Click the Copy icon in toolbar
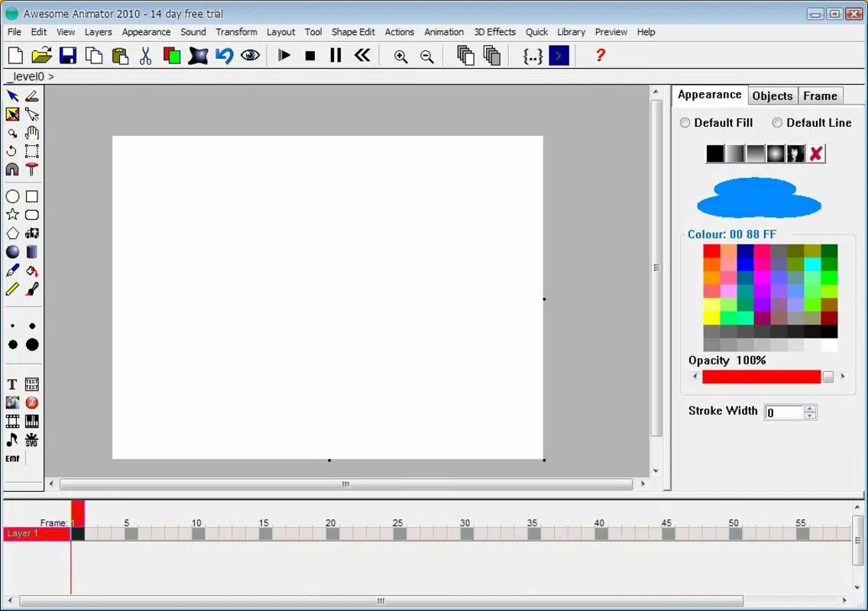The height and width of the screenshot is (611, 868). pyautogui.click(x=93, y=55)
